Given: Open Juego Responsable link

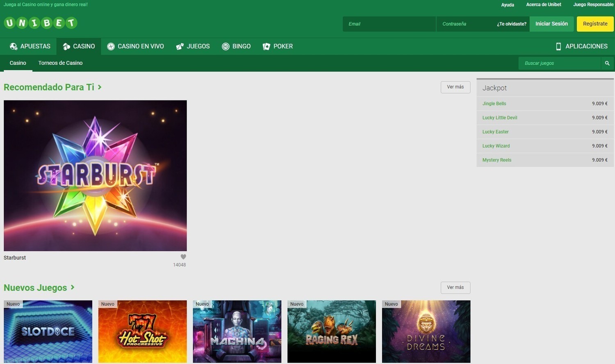Looking at the screenshot, I should pos(593,5).
